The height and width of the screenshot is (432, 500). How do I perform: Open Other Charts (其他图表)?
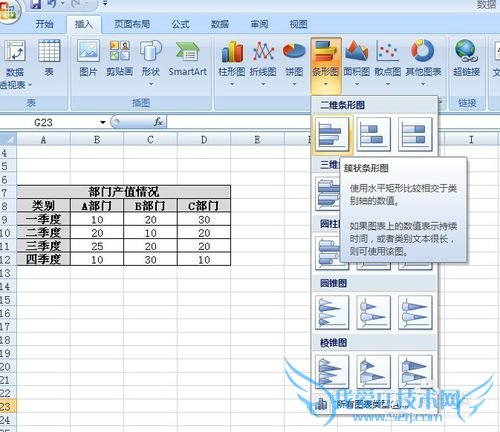423,51
